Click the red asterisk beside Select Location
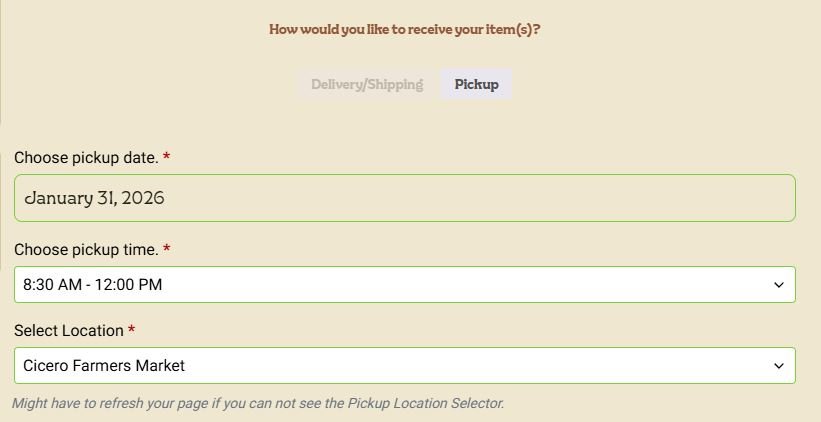 click(131, 330)
